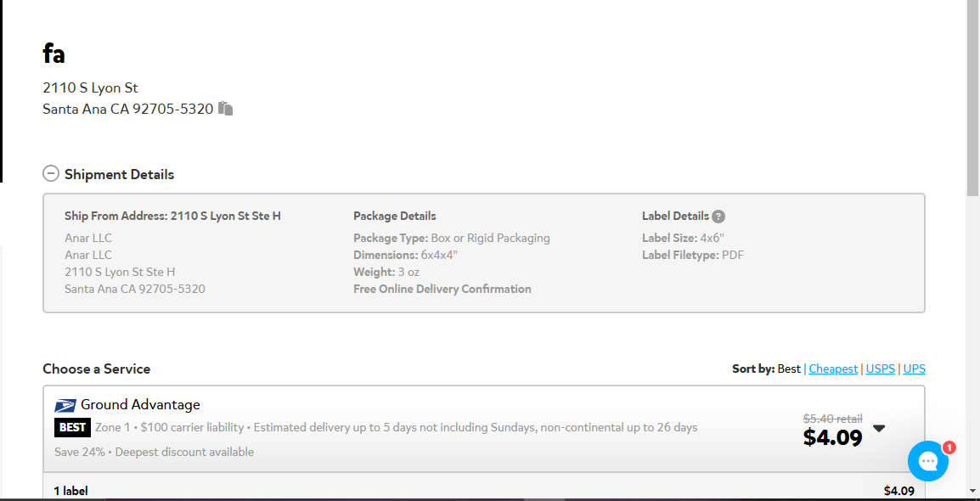This screenshot has height=501, width=980.
Task: Select the Best sort option
Action: [789, 369]
